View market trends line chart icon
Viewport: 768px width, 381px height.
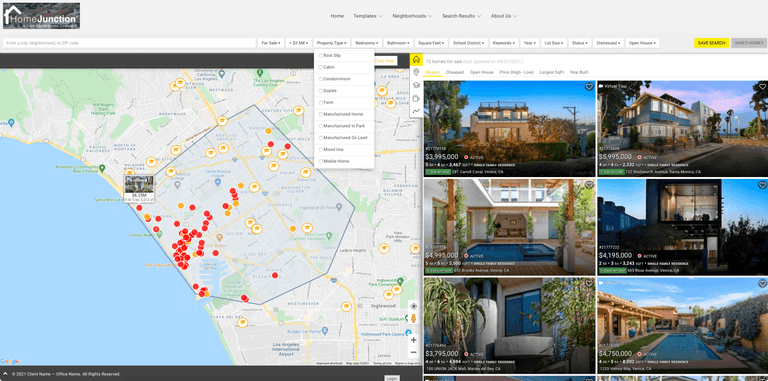click(416, 111)
